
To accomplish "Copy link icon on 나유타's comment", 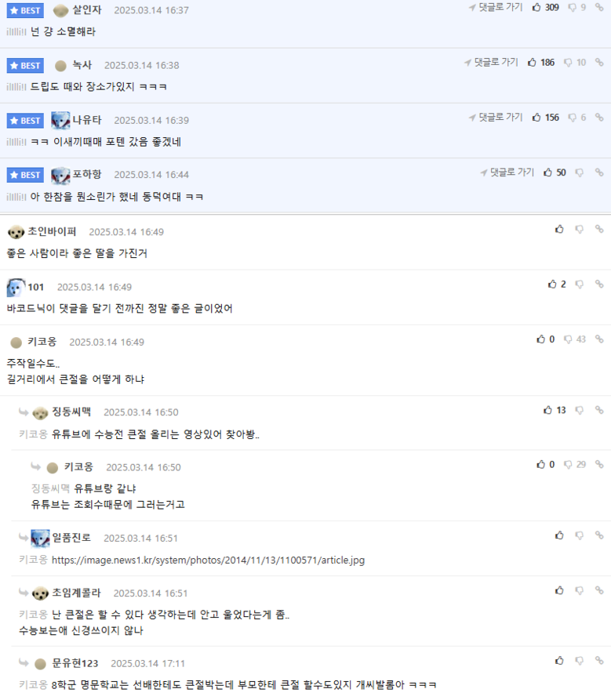I will pyautogui.click(x=599, y=118).
